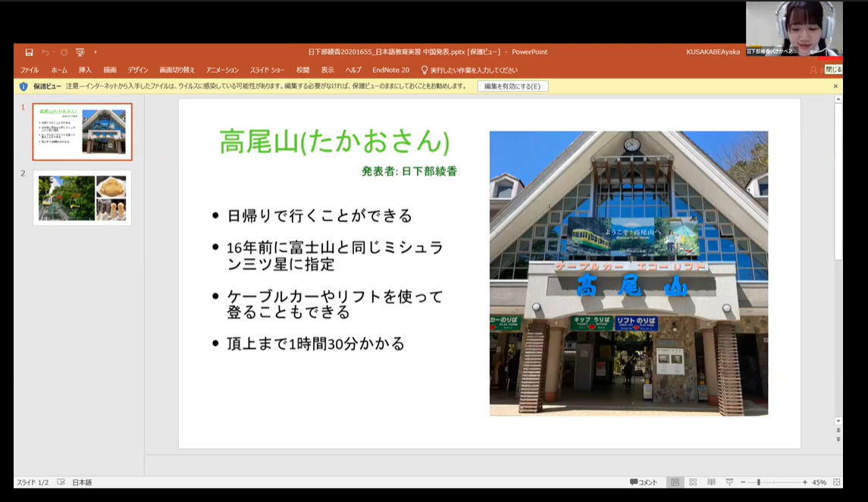This screenshot has width=868, height=502.
Task: Open the ファイル menu
Action: tap(29, 70)
